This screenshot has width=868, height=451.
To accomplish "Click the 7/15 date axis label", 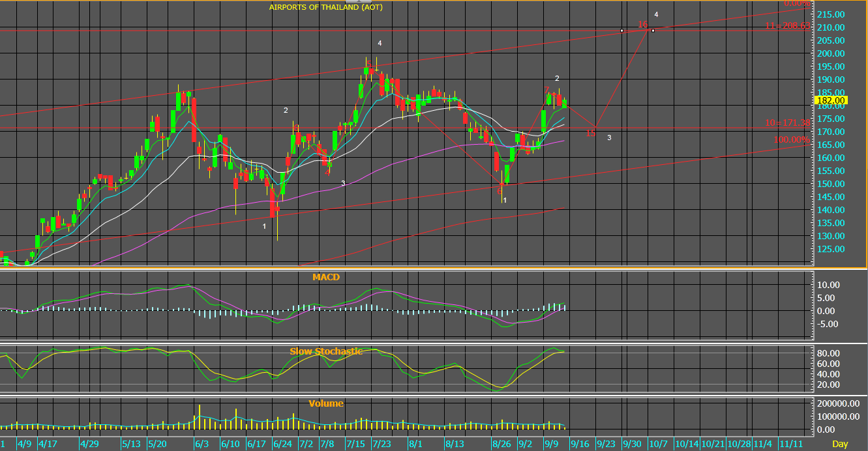I will [x=355, y=444].
